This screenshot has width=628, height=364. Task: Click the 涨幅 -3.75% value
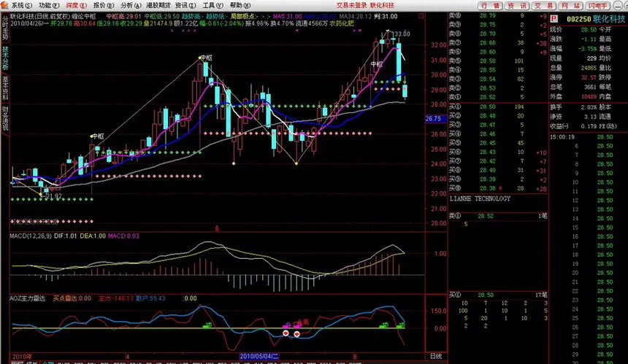pos(587,48)
